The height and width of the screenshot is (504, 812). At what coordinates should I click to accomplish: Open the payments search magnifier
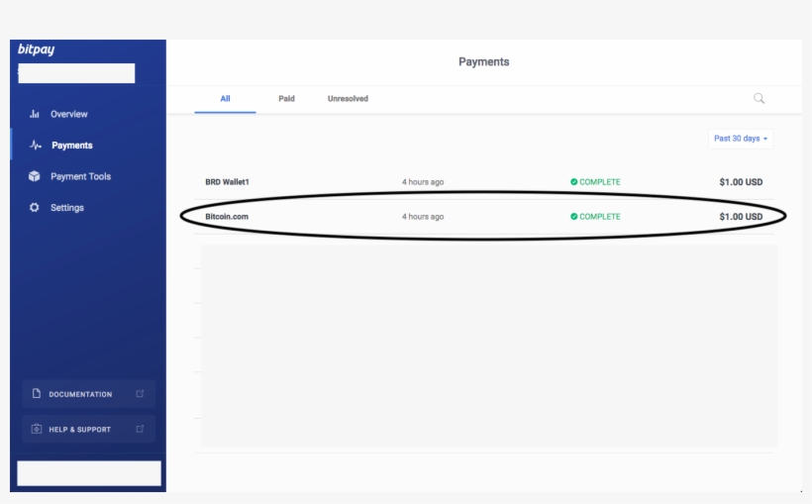click(760, 98)
